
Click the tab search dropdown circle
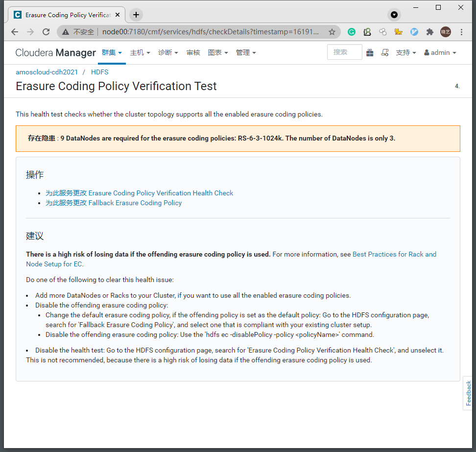point(394,15)
